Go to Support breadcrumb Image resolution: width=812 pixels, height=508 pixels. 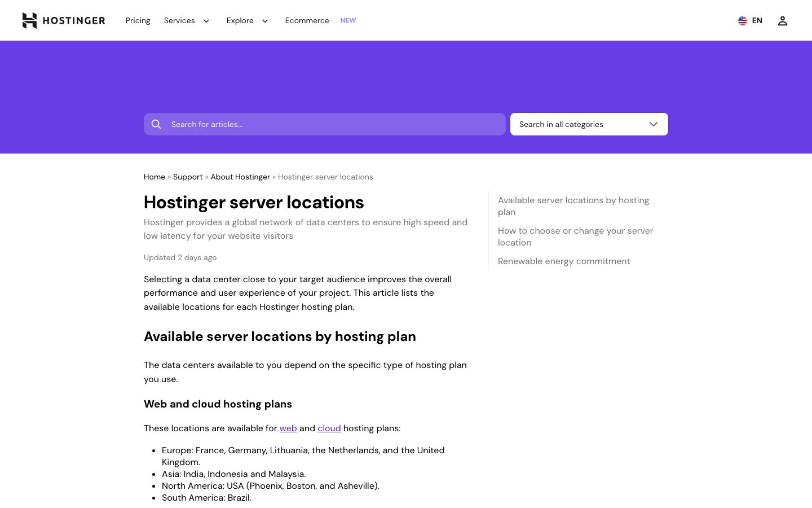pyautogui.click(x=188, y=177)
